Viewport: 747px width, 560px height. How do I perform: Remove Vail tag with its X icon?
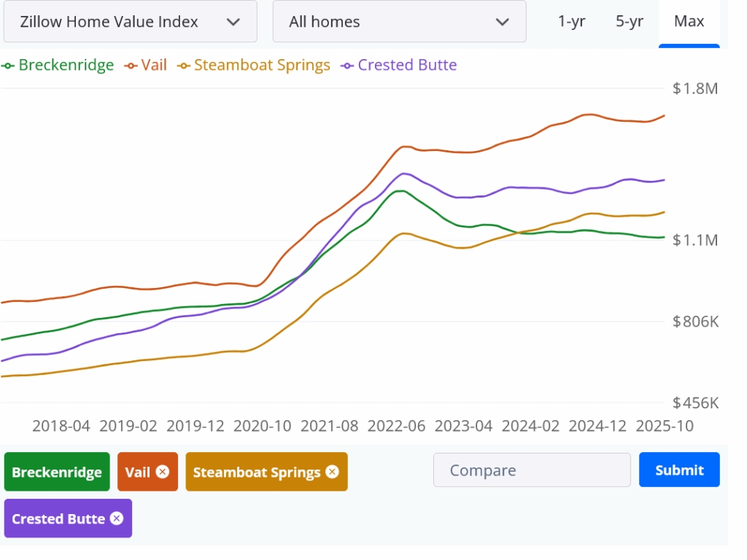click(x=162, y=472)
